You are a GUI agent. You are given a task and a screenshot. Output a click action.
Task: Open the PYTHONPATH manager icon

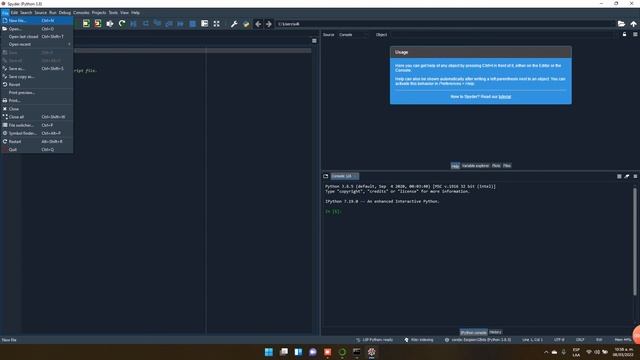click(246, 24)
